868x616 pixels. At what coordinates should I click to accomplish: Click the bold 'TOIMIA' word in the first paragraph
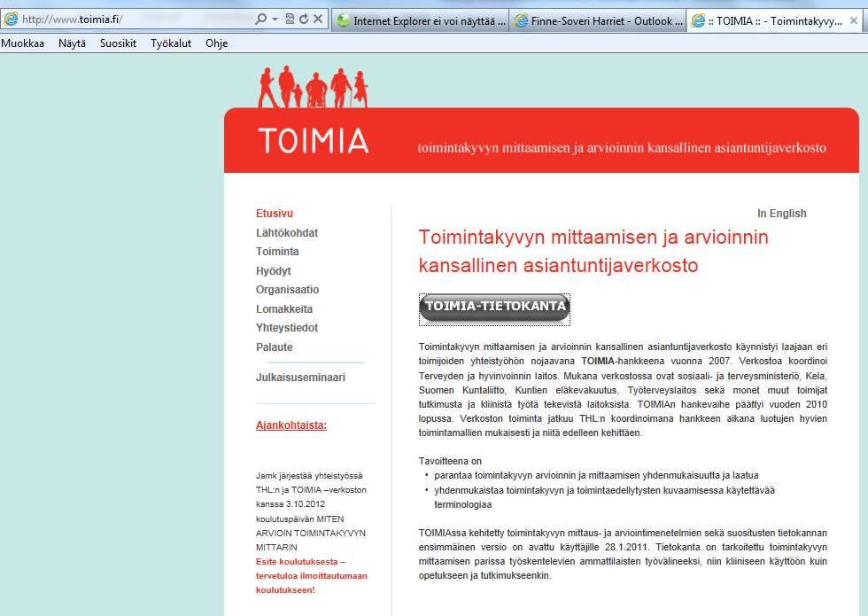(x=598, y=362)
